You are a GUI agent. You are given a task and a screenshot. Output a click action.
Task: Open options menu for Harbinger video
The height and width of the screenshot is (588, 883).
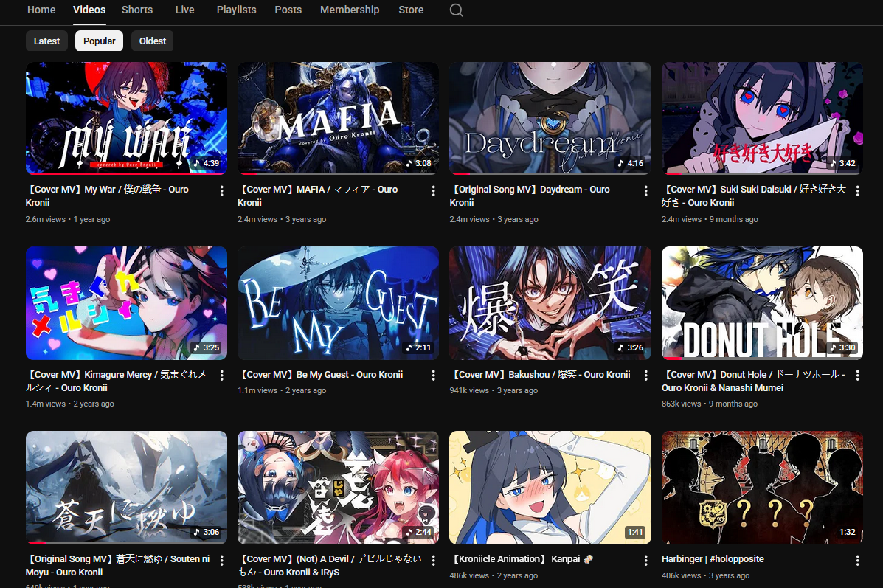pos(858,561)
